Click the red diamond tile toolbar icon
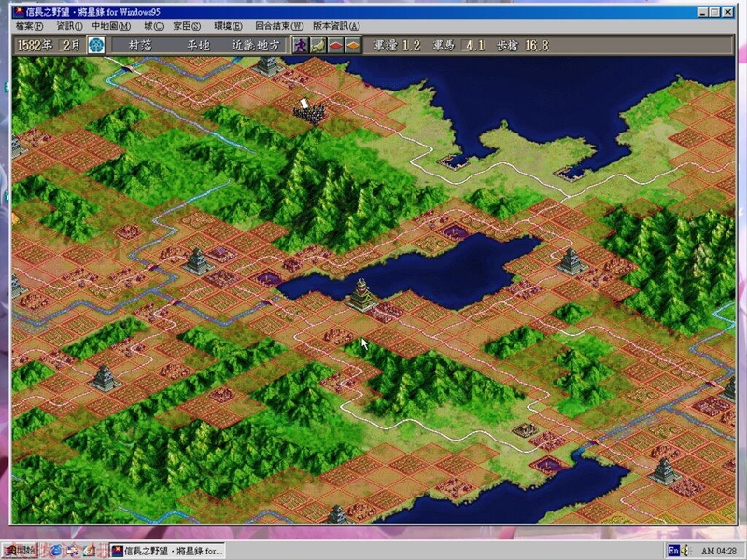 point(336,45)
